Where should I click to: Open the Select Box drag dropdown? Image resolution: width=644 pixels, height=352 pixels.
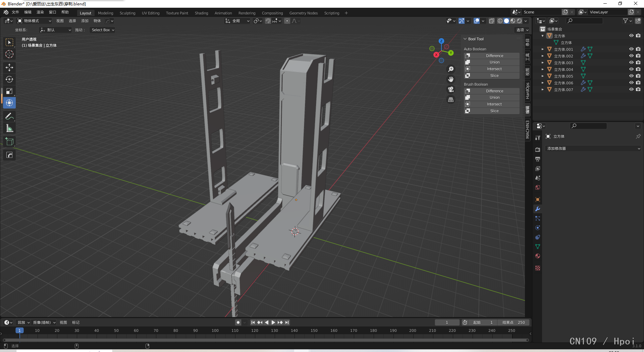pos(103,30)
